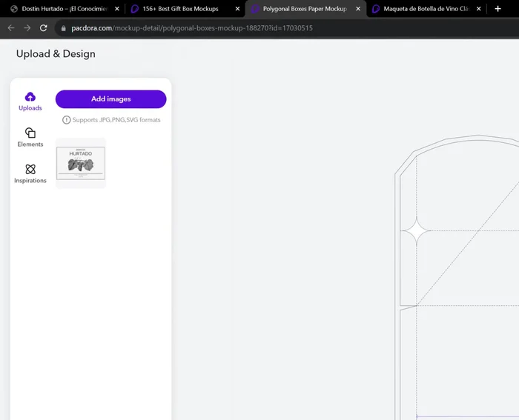Close the Dostin Hurtado tab
Screen dimensions: 519x420
(x=117, y=9)
